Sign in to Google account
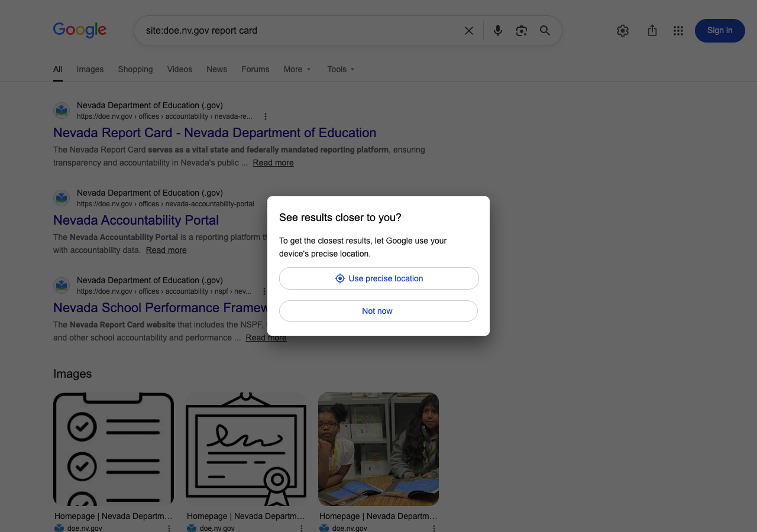Image resolution: width=757 pixels, height=532 pixels. point(720,31)
